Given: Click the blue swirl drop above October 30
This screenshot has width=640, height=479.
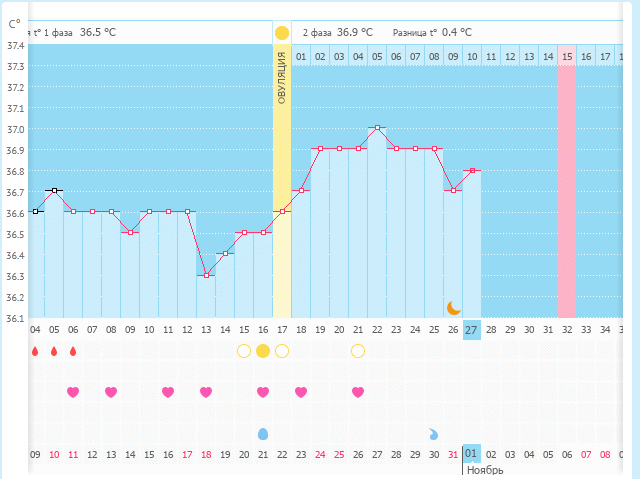Looking at the screenshot, I should 433,434.
